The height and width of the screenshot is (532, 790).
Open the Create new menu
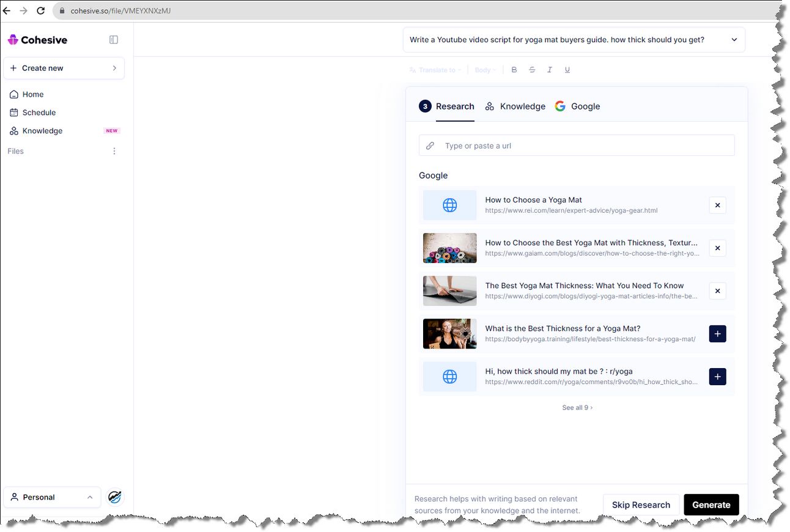[64, 68]
